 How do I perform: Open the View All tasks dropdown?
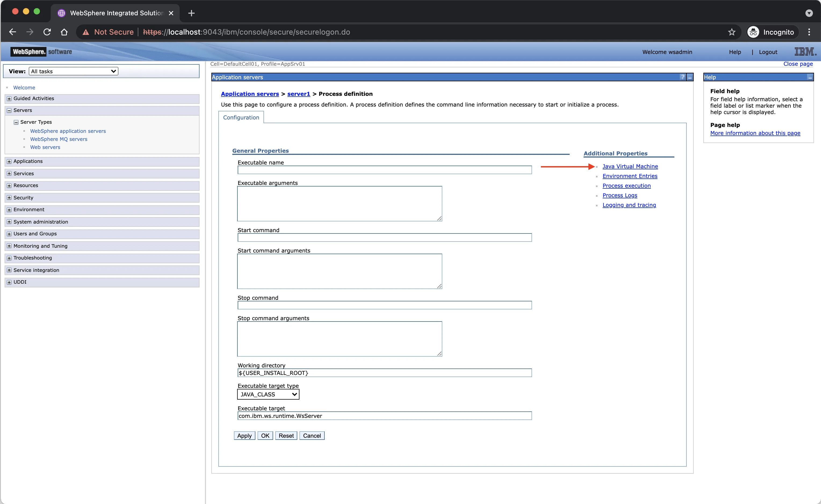click(x=74, y=71)
